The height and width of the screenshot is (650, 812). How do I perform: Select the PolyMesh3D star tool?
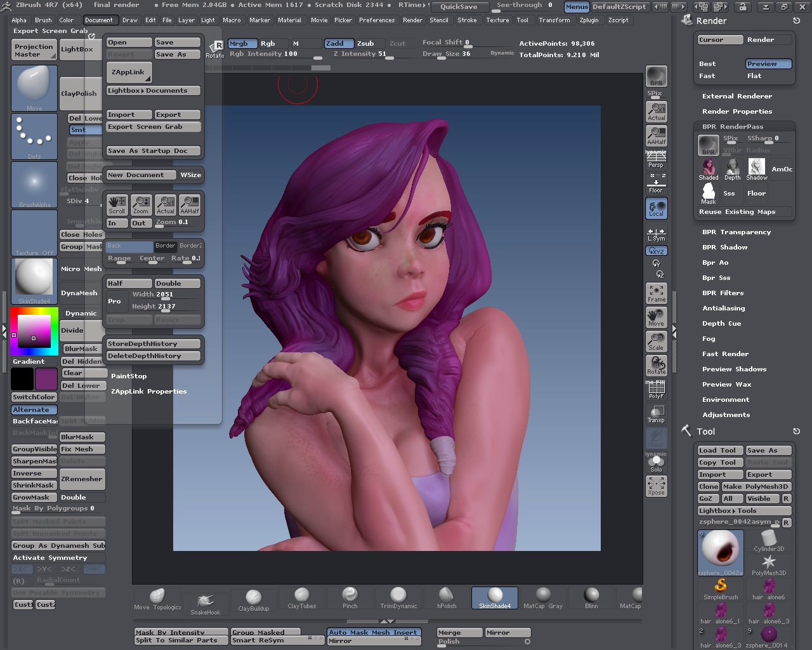[x=769, y=564]
